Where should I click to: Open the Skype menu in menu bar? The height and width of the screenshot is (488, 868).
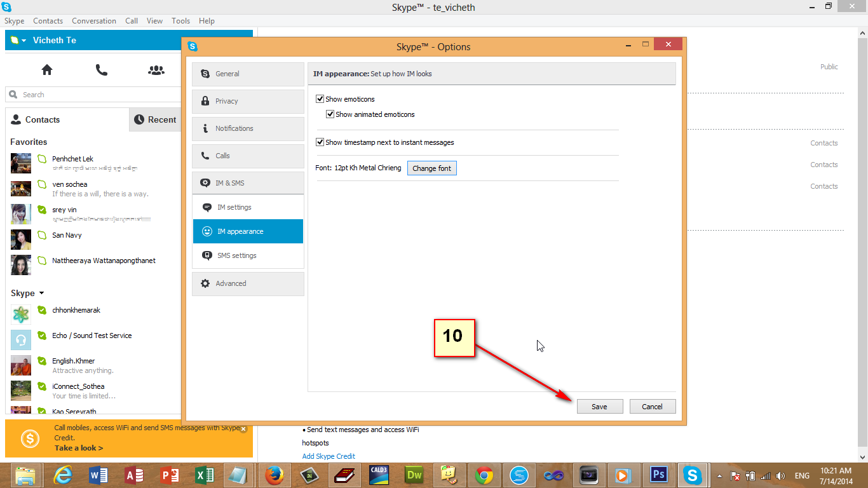(14, 21)
